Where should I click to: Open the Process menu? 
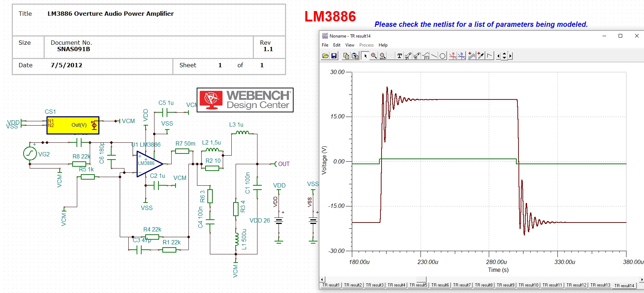click(x=367, y=45)
